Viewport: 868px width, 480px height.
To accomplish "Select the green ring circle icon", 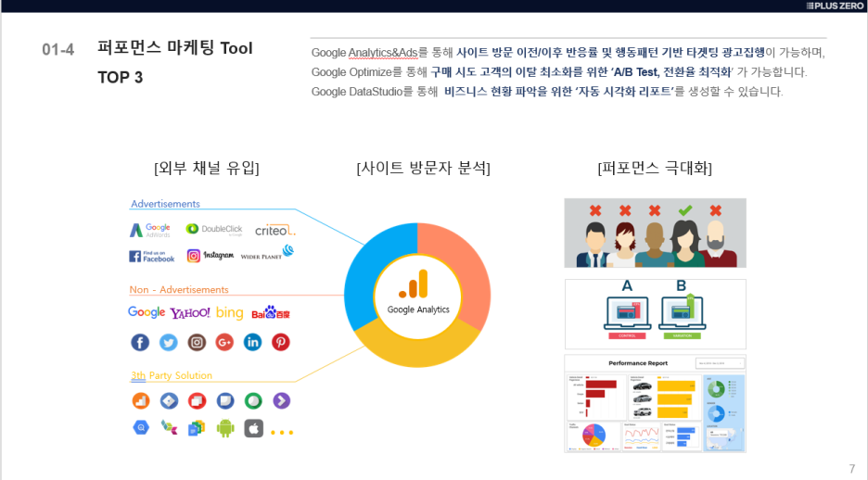I will pos(253,400).
